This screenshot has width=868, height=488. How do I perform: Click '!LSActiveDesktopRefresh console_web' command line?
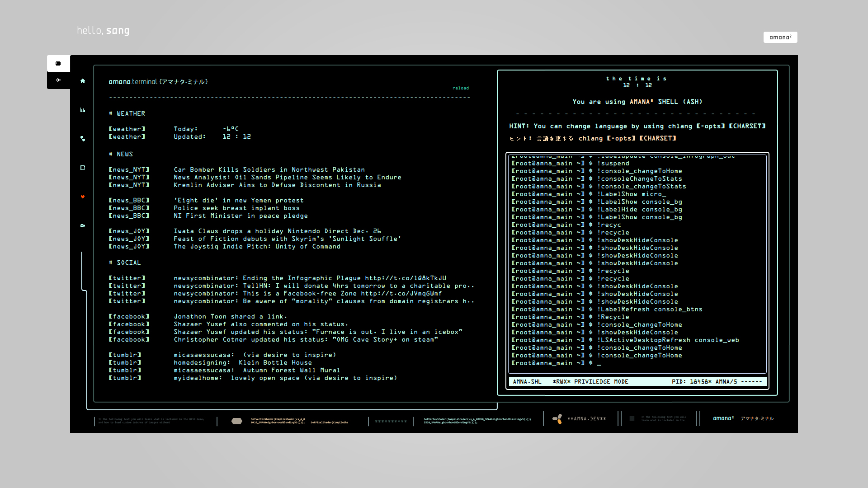625,340
